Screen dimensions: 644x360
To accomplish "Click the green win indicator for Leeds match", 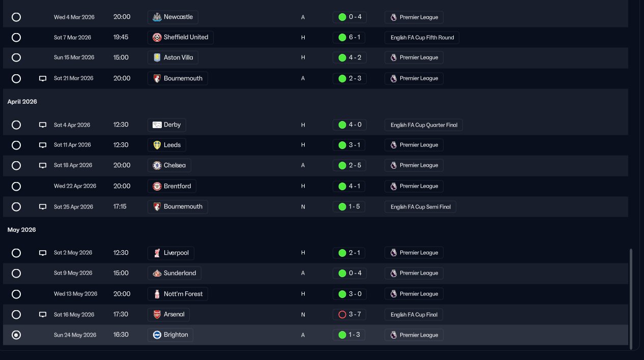I will [x=342, y=145].
